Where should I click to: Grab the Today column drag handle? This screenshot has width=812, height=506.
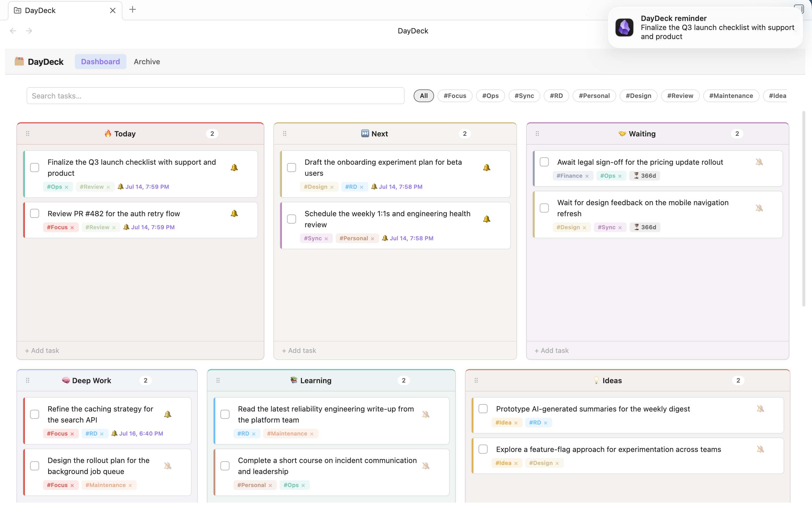tap(28, 134)
